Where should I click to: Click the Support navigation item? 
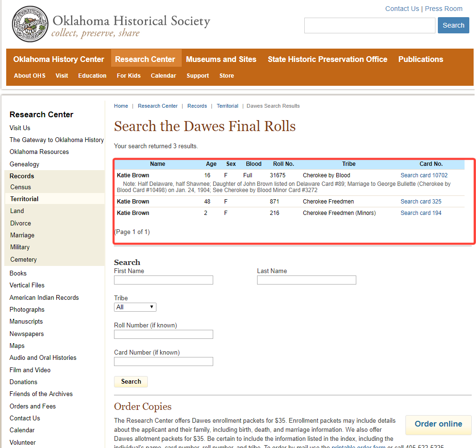point(197,75)
